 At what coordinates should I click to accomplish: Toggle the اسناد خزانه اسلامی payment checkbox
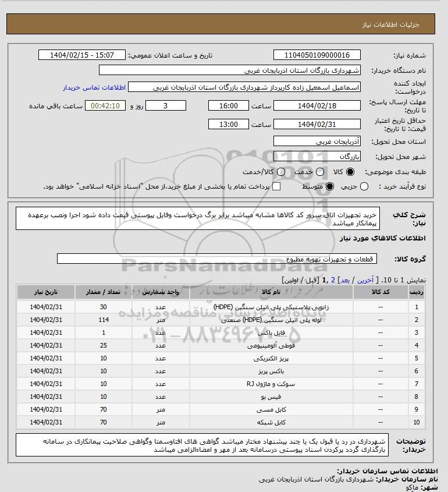(x=276, y=186)
